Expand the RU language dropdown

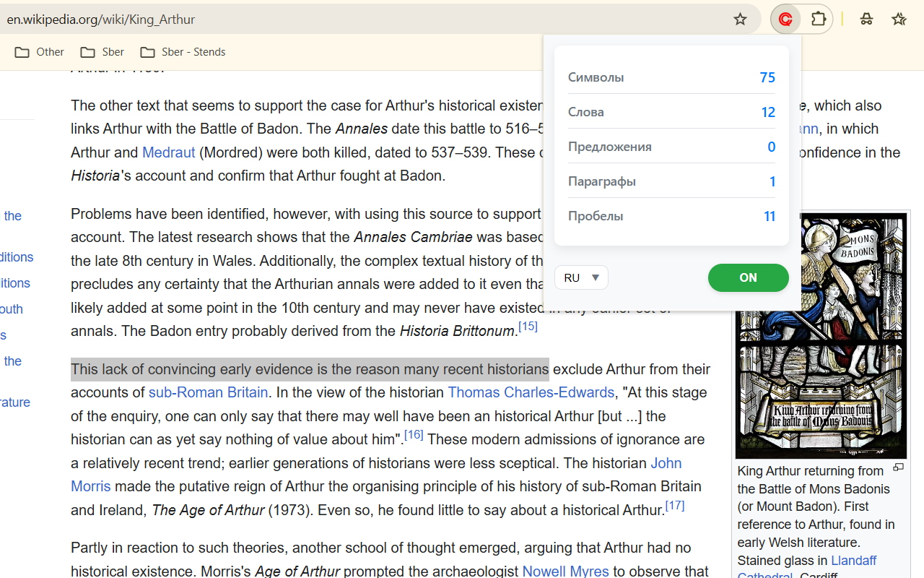(581, 277)
